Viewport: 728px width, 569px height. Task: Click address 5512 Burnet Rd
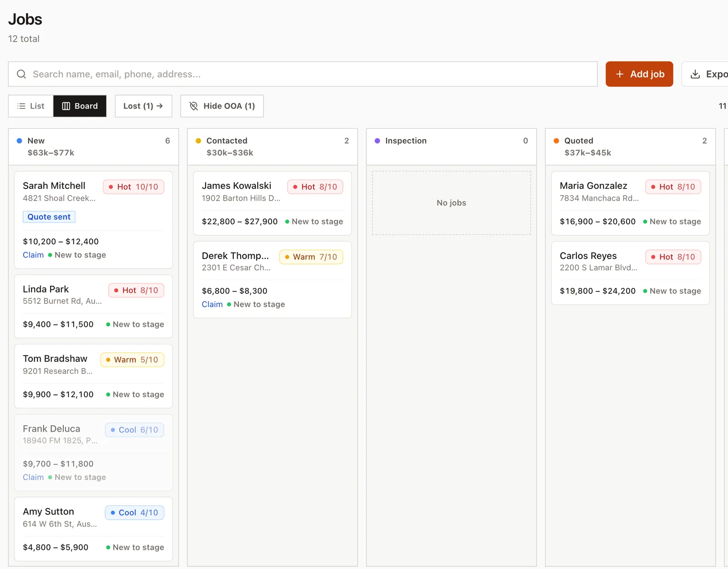tap(62, 301)
